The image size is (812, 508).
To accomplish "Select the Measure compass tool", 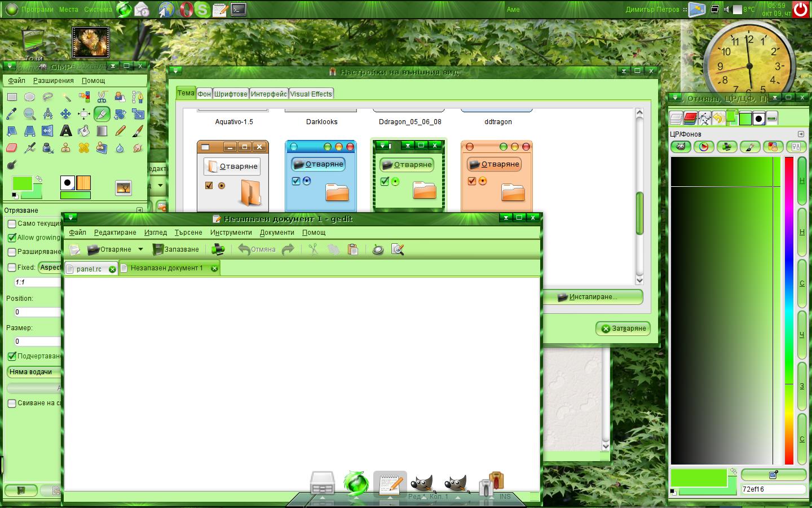I will point(48,114).
